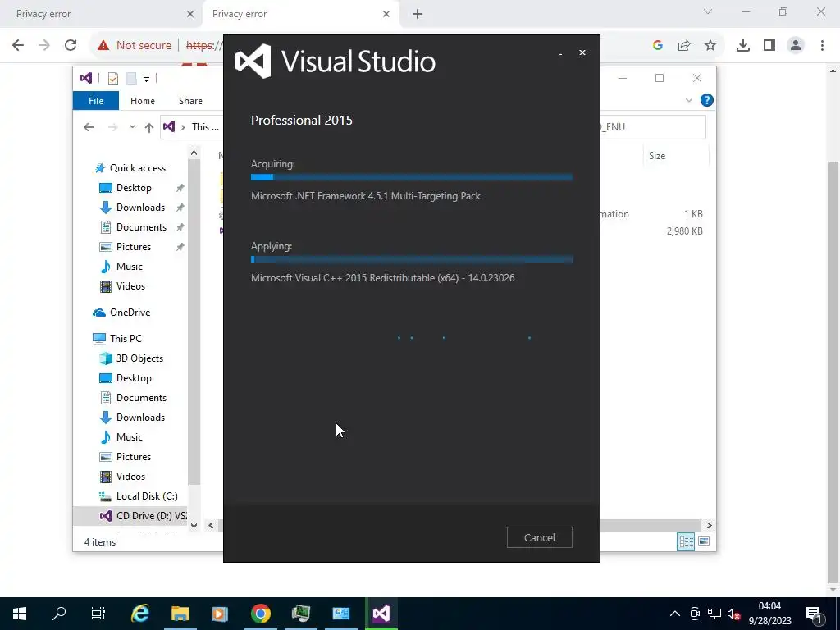
Task: Open Chrome downloads icon
Action: point(743,45)
